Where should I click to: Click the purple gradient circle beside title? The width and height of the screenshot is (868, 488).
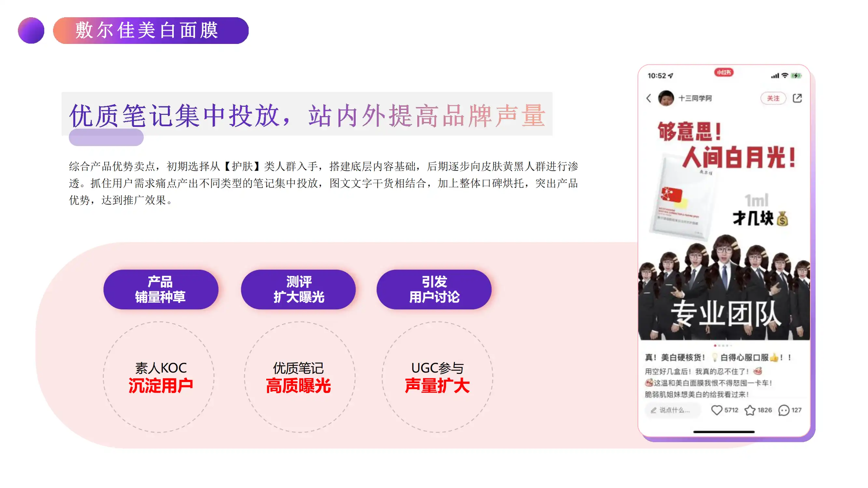pos(31,30)
